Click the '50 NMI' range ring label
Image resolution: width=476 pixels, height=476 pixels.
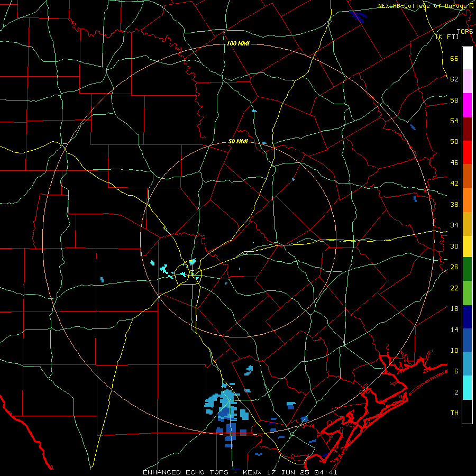coord(238,141)
